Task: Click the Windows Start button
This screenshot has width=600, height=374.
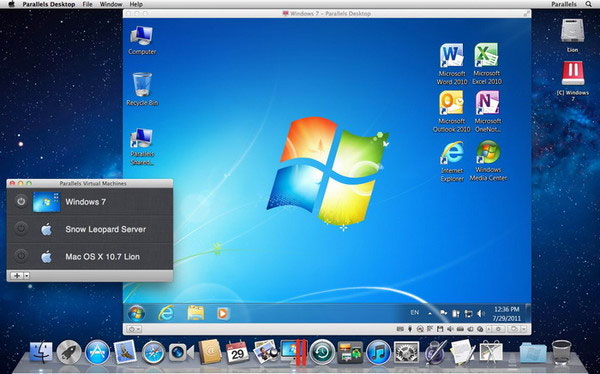Action: (x=137, y=313)
